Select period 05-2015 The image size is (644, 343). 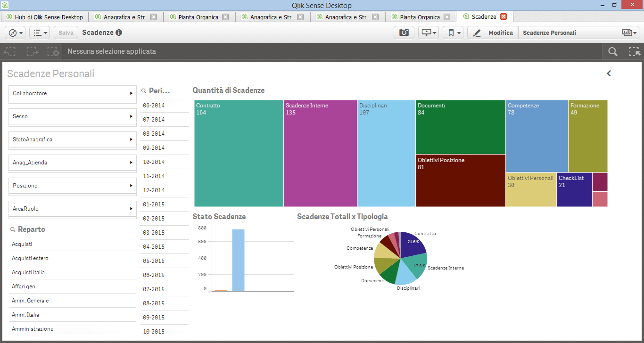coord(165,261)
